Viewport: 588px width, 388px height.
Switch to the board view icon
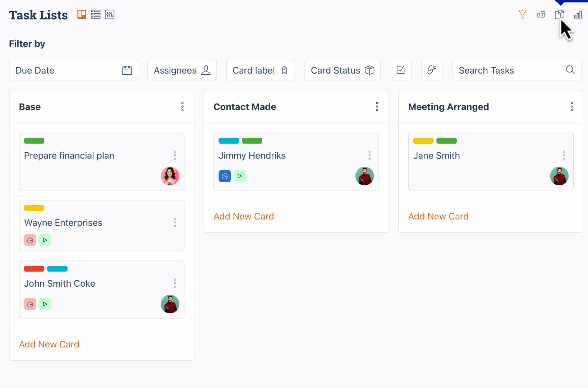click(82, 15)
